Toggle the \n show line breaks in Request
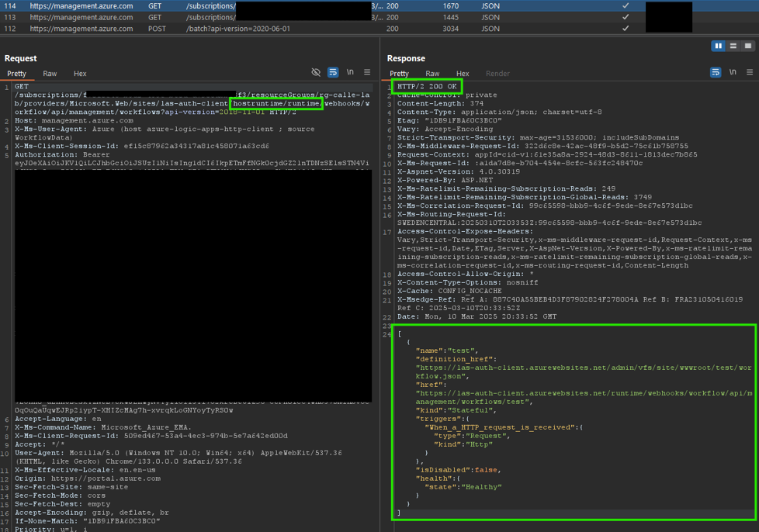The height and width of the screenshot is (532, 759). pos(350,72)
